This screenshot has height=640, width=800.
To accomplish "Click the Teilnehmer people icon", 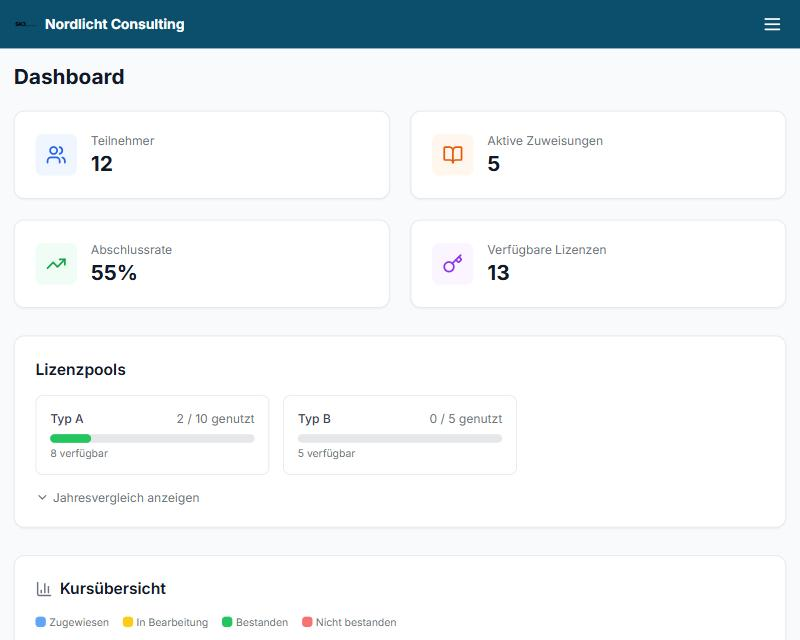I will point(56,155).
